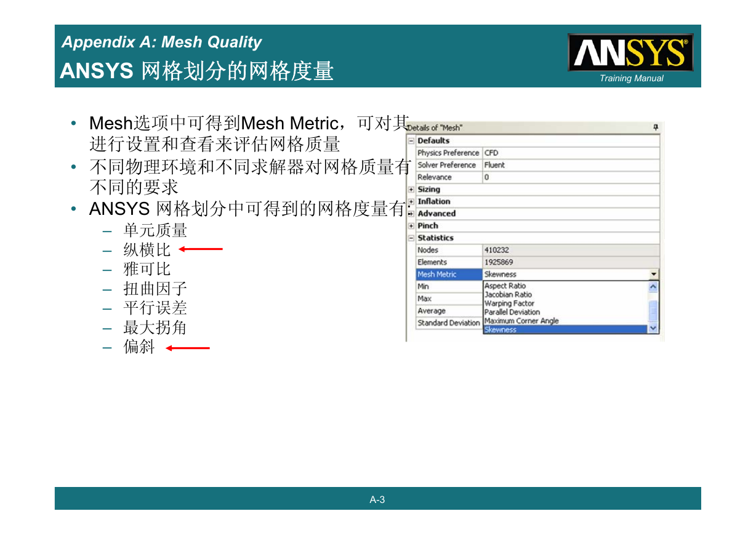This screenshot has height=535, width=756.
Task: Select the Average row label
Action: (432, 311)
